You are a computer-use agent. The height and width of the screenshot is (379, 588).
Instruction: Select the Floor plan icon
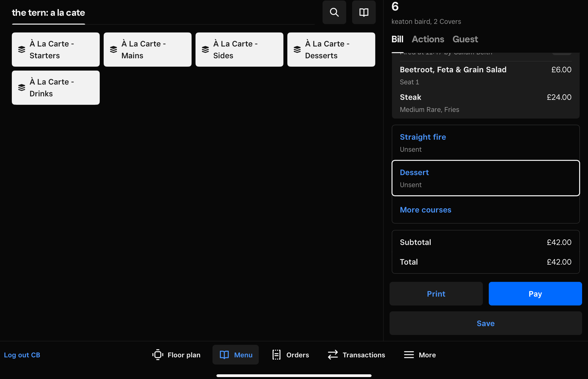(158, 355)
